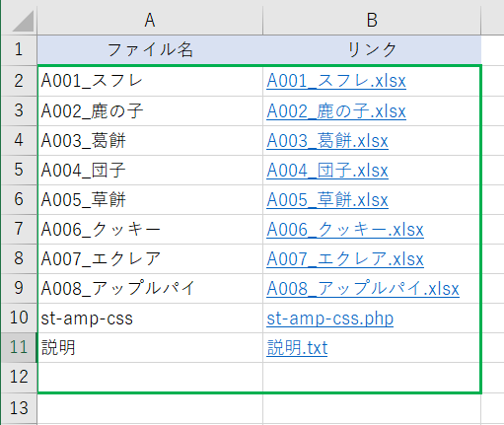Select the リンク header cell
504x425 pixels.
372,50
